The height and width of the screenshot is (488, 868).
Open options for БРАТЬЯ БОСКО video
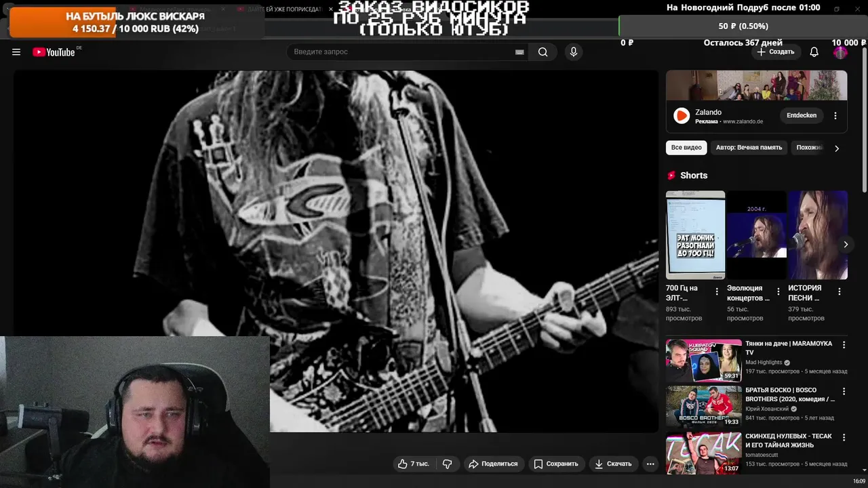click(x=844, y=391)
